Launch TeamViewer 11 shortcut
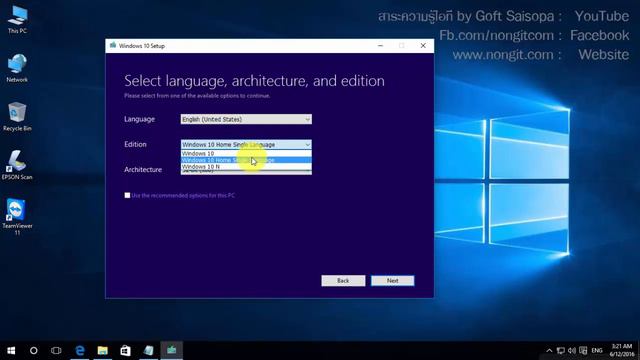Viewport: 640px width, 360px height. click(x=17, y=216)
